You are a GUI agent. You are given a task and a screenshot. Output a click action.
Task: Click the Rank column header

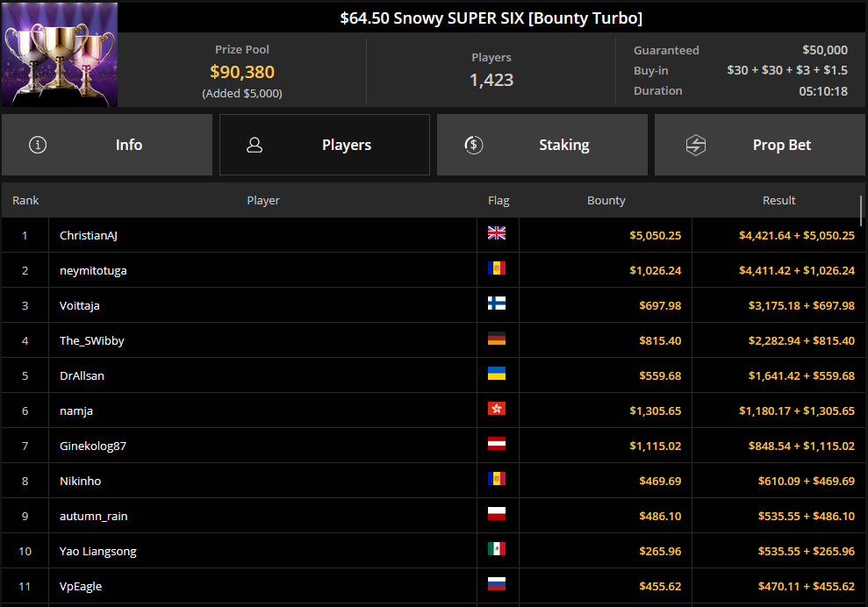click(25, 200)
